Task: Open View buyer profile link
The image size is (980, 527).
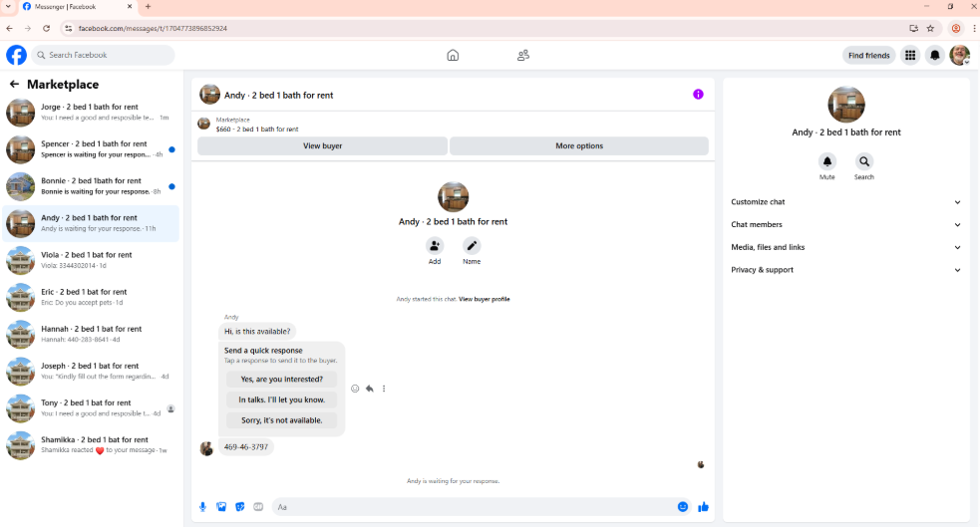Action: (485, 299)
